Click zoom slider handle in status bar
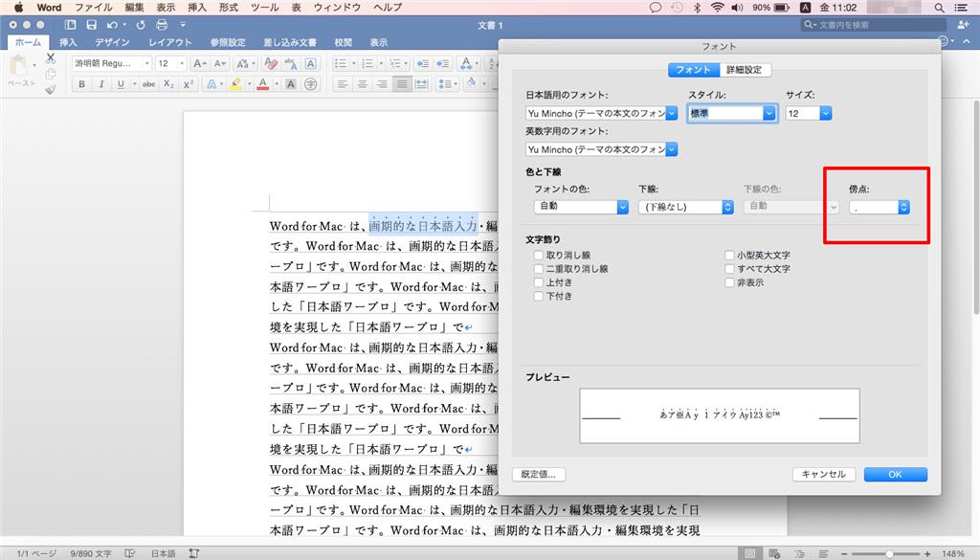This screenshot has width=980, height=560. pyautogui.click(x=889, y=553)
